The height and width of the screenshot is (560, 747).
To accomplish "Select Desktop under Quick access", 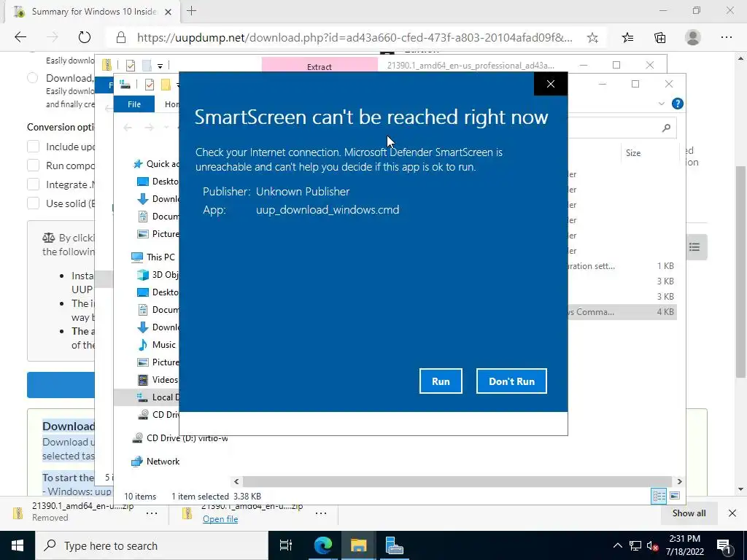I will (x=158, y=182).
